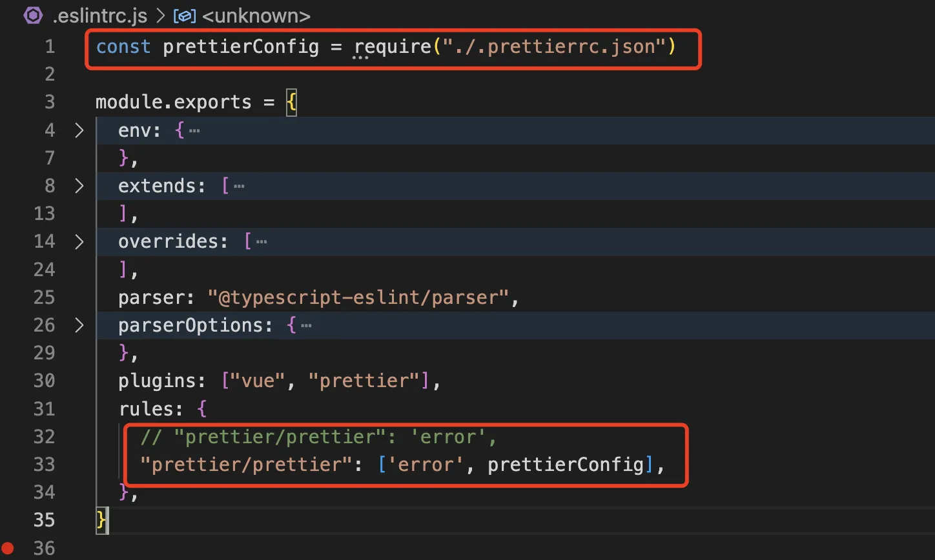Unfold the ellipsis after parserOptions: {
This screenshot has width=935, height=560.
pyautogui.click(x=307, y=326)
